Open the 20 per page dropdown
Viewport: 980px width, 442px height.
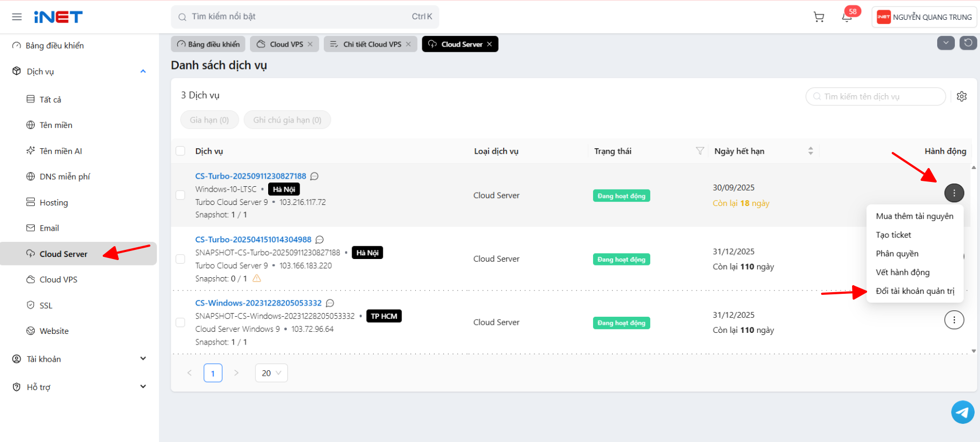pyautogui.click(x=271, y=373)
